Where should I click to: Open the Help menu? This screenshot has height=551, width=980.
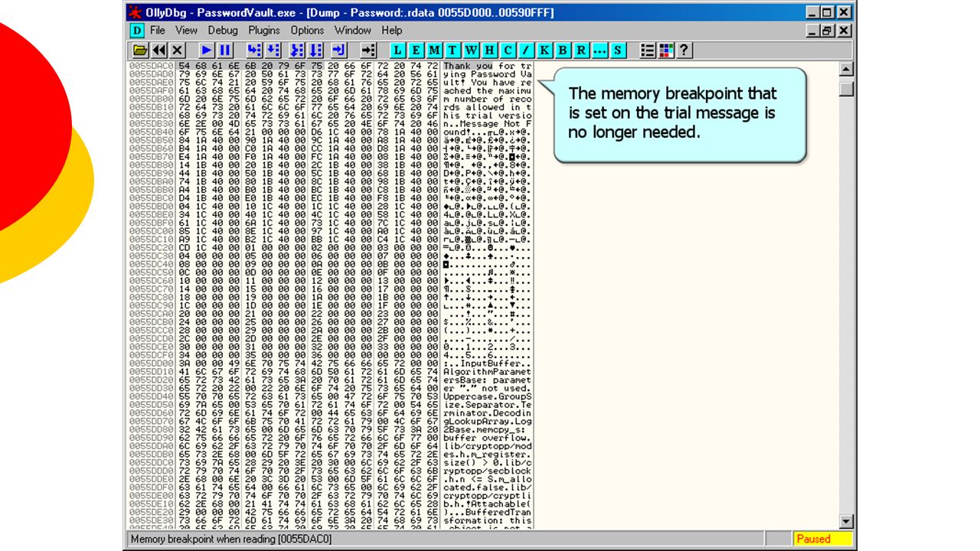pos(391,31)
